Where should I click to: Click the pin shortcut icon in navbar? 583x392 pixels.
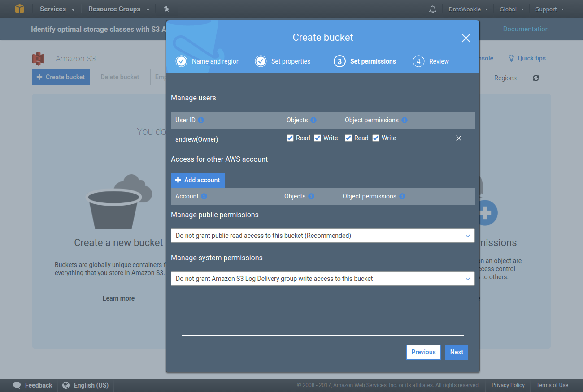pos(167,9)
